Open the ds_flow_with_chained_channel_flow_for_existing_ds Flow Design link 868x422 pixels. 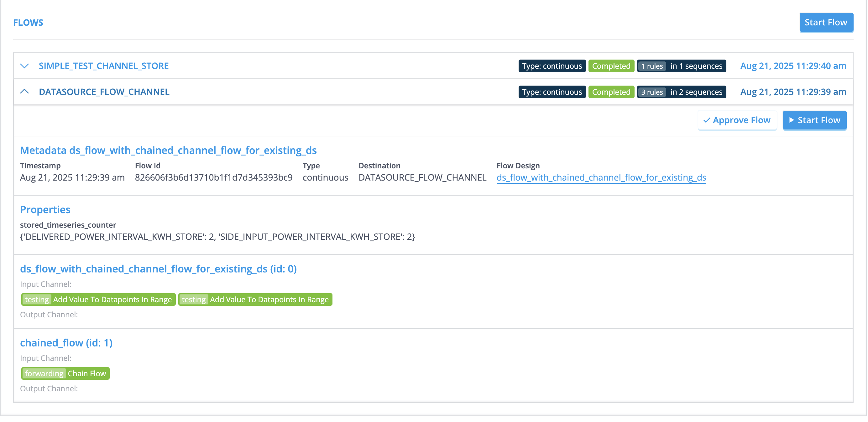click(601, 177)
